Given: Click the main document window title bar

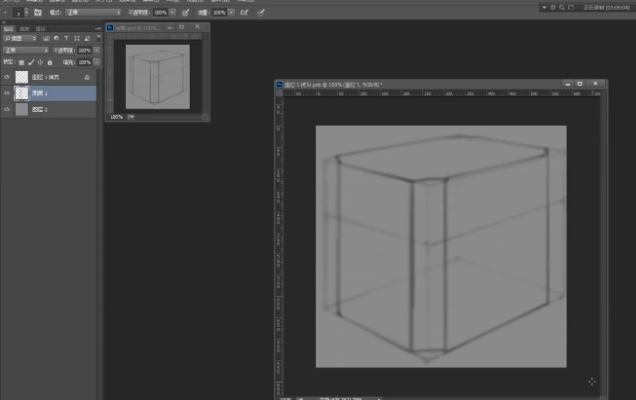Looking at the screenshot, I should [x=441, y=84].
